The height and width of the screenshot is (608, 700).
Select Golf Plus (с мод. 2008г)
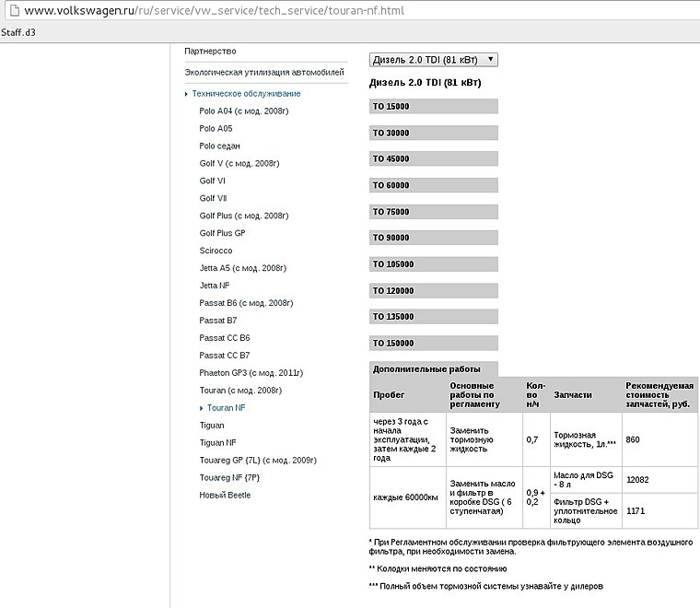pyautogui.click(x=244, y=216)
